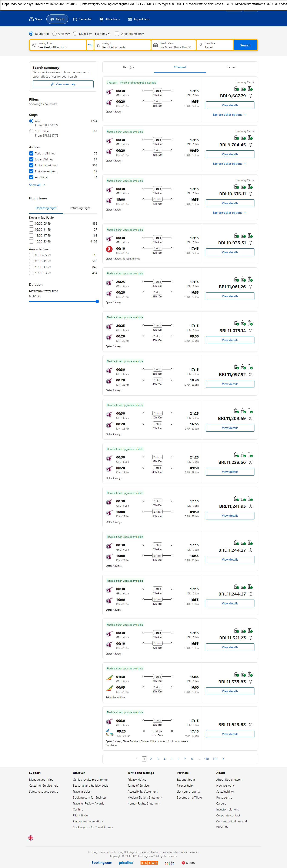The height and width of the screenshot is (868, 287).
Task: Expand Explore ticket options for BRL9,704.45 flight
Action: tap(230, 164)
